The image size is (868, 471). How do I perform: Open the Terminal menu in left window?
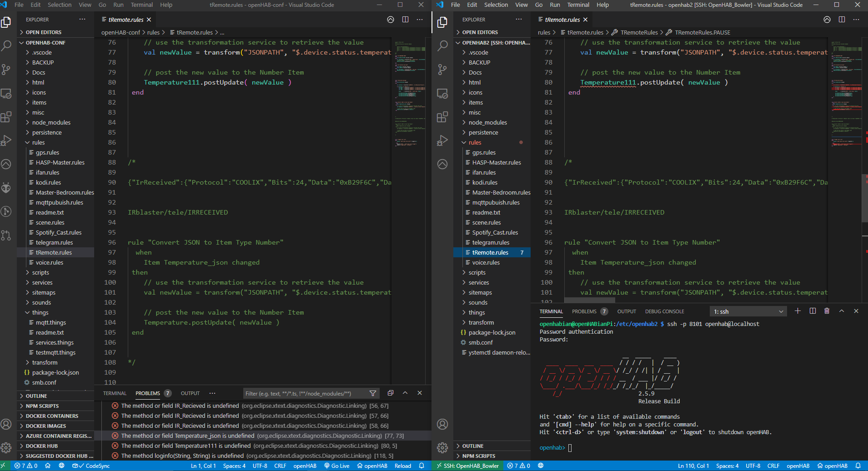[x=141, y=5]
